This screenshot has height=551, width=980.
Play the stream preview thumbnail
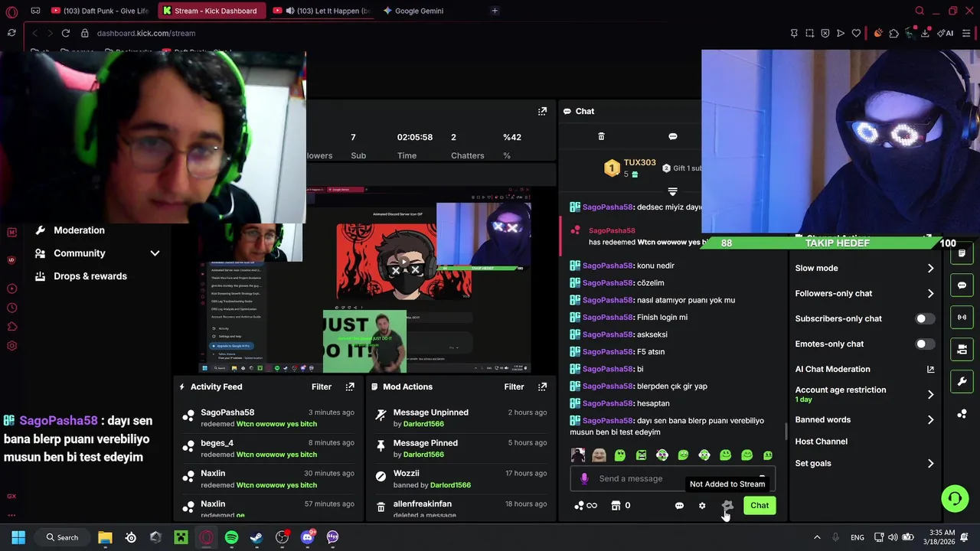click(403, 261)
